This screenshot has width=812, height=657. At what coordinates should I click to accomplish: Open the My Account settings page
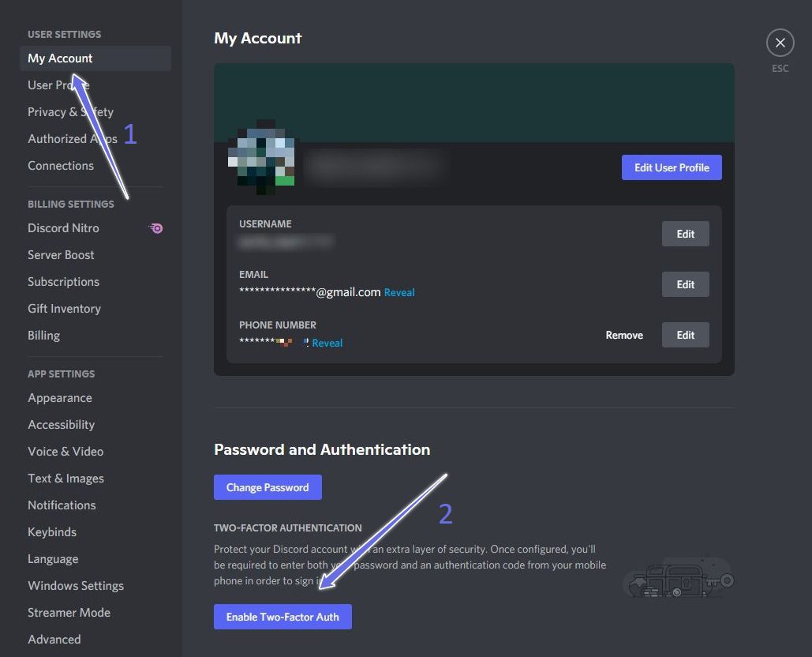[60, 58]
